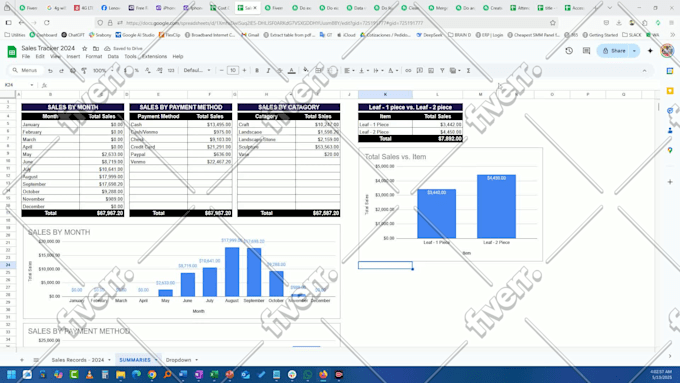Switch to Sales Records - 2024 tab
Viewport: 680px width, 383px height.
(78, 360)
